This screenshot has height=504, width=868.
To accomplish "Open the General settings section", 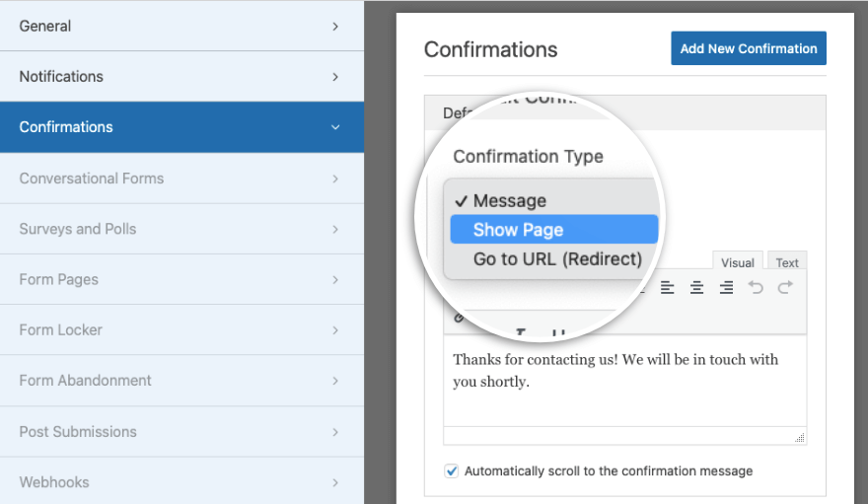I will coord(181,26).
